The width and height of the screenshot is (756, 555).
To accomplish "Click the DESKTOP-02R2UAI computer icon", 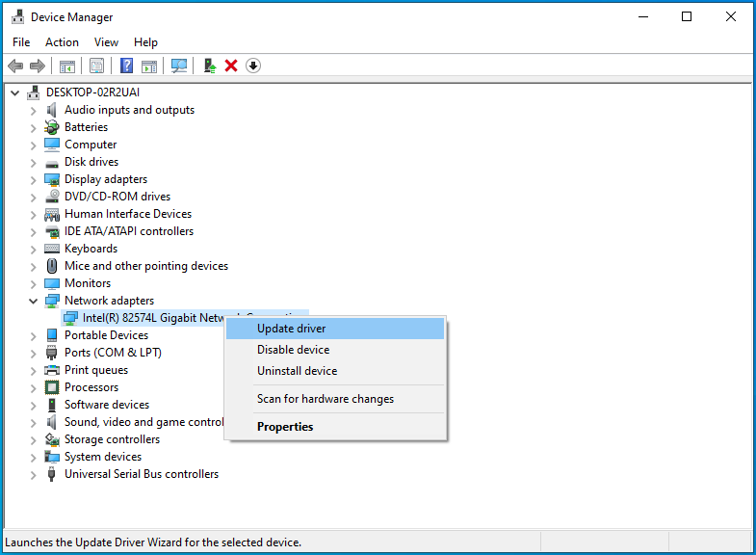I will [34, 92].
